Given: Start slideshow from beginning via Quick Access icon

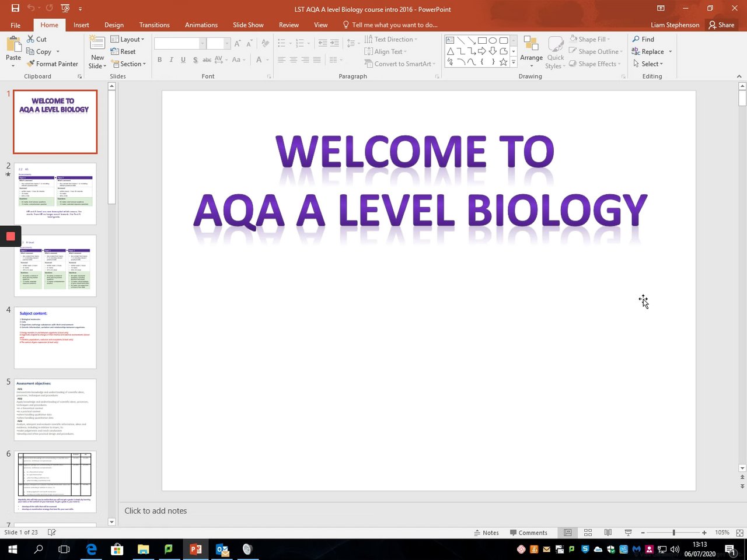Looking at the screenshot, I should point(65,9).
